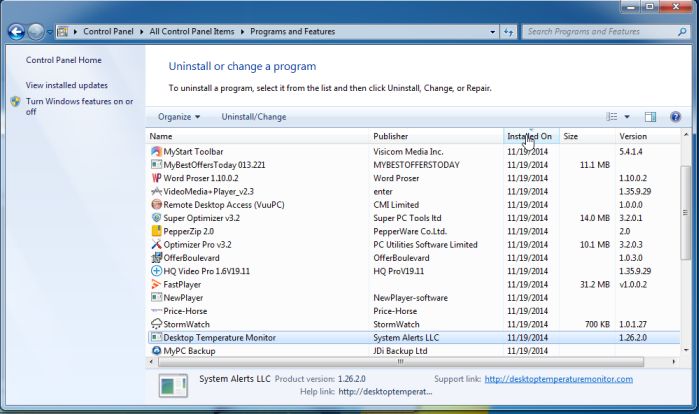Image resolution: width=699 pixels, height=414 pixels.
Task: Open the desktoptemperaturemonitor.com support link
Action: 559,379
